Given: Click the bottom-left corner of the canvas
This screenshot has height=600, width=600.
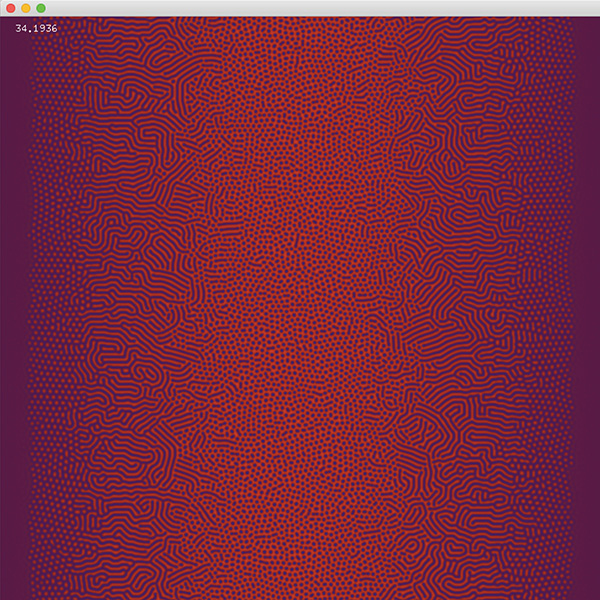Looking at the screenshot, I should point(5,594).
